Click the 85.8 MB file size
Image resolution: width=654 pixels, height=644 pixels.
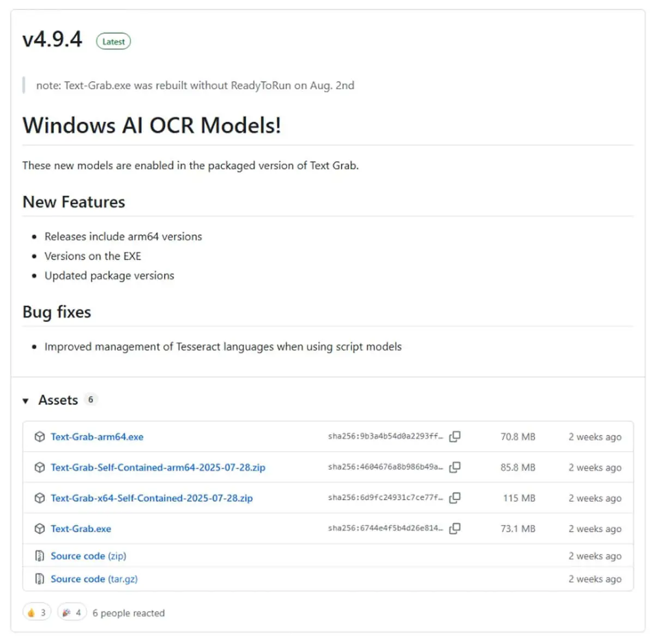pyautogui.click(x=518, y=467)
